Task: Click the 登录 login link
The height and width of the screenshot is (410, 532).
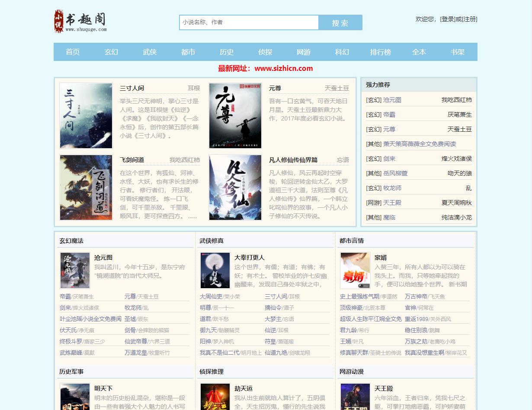Action: coord(448,19)
